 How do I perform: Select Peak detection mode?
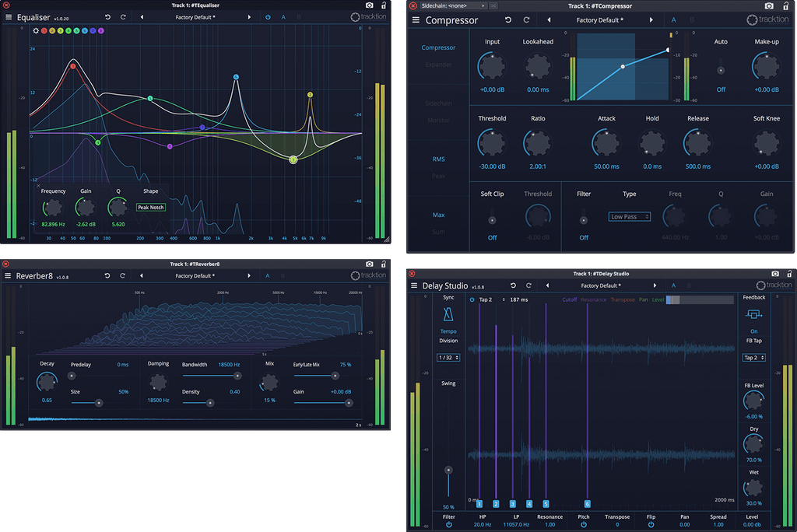coord(438,177)
